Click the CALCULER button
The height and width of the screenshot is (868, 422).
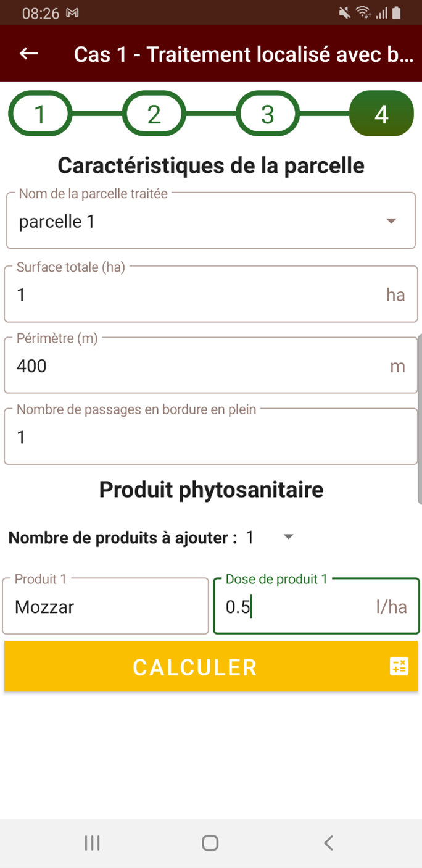[x=211, y=666]
